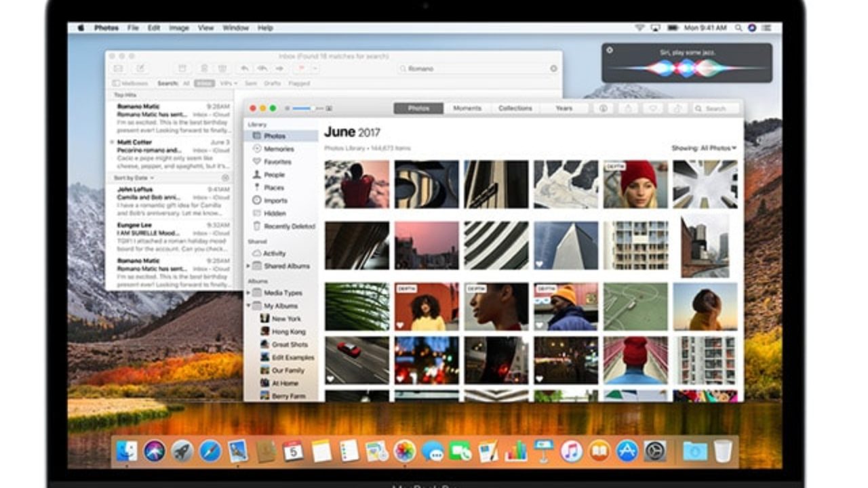Click the Reply arrow in Mail toolbar

(x=244, y=68)
